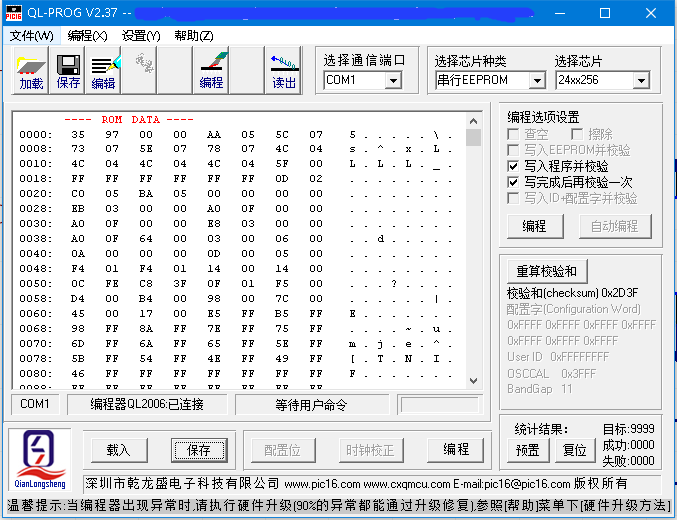
Task: Click 配置字(Configuration Word) label
Action: coord(573,309)
